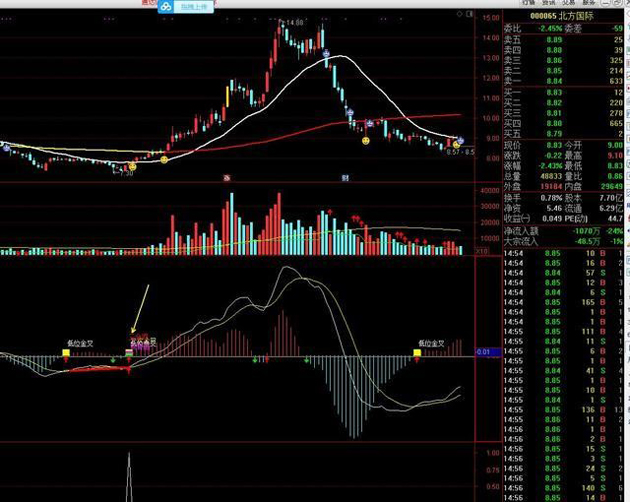Select the 买一 8.83 bid row
Image resolution: width=630 pixels, height=502 pixels.
click(x=563, y=92)
